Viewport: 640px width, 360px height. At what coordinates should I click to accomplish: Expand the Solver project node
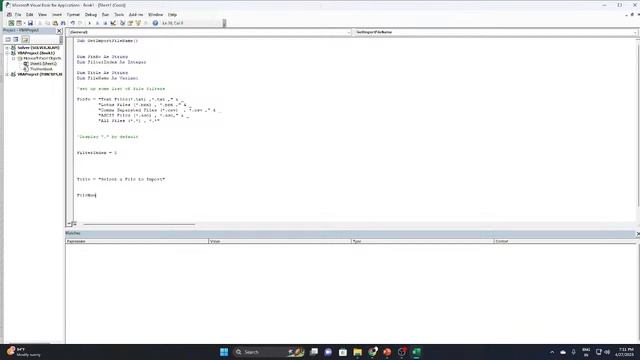(7, 48)
